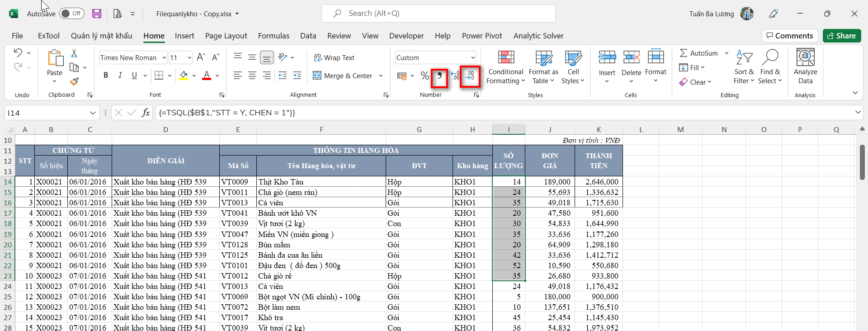Open the font size 11 dropdown
Image resolution: width=868 pixels, height=331 pixels.
[x=189, y=57]
